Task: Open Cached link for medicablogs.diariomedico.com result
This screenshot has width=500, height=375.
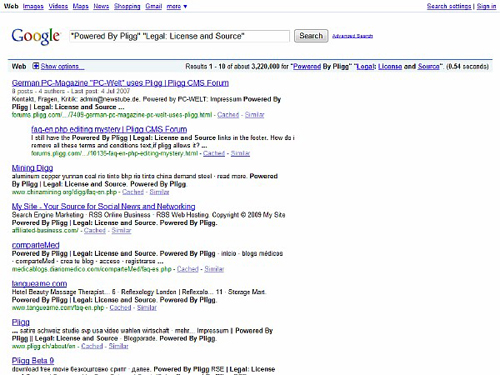Action: pos(188,269)
